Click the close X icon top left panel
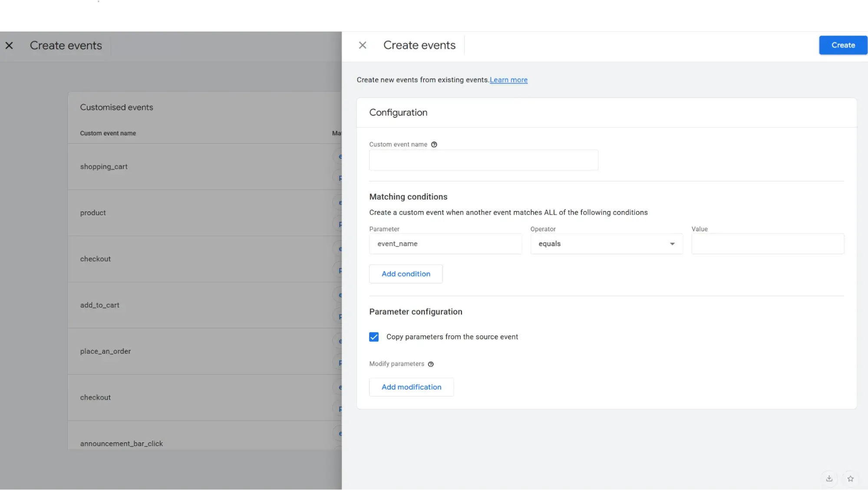 coord(9,45)
